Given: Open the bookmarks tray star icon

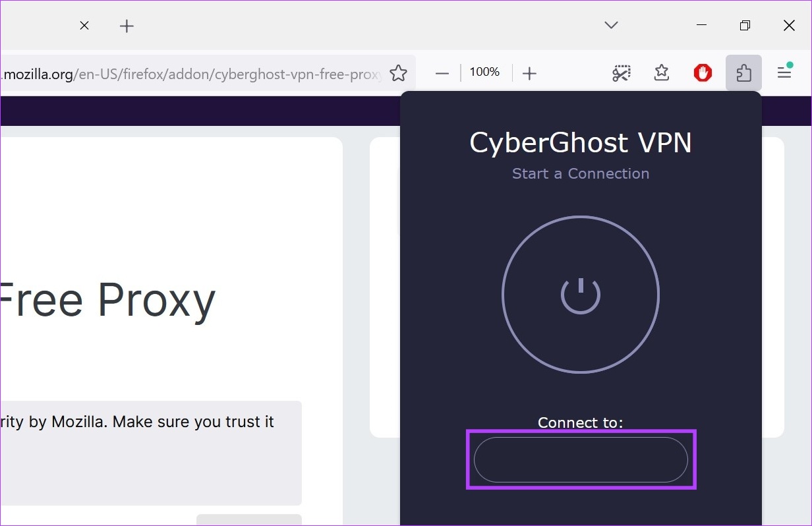Looking at the screenshot, I should point(662,73).
